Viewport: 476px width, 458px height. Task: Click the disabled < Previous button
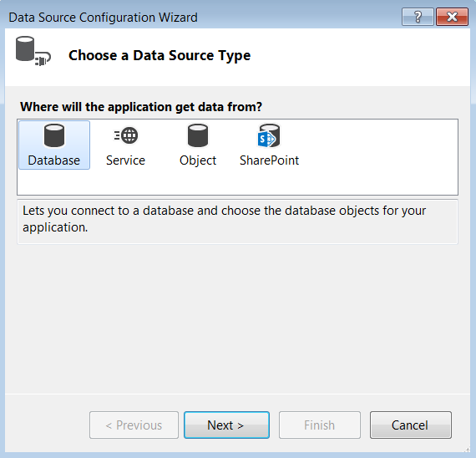click(x=134, y=425)
